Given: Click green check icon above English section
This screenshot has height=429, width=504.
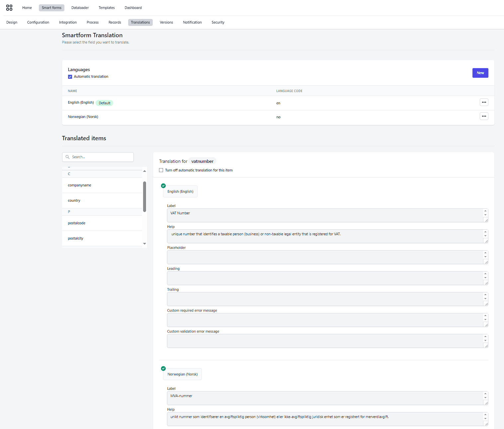Looking at the screenshot, I should coord(163,186).
